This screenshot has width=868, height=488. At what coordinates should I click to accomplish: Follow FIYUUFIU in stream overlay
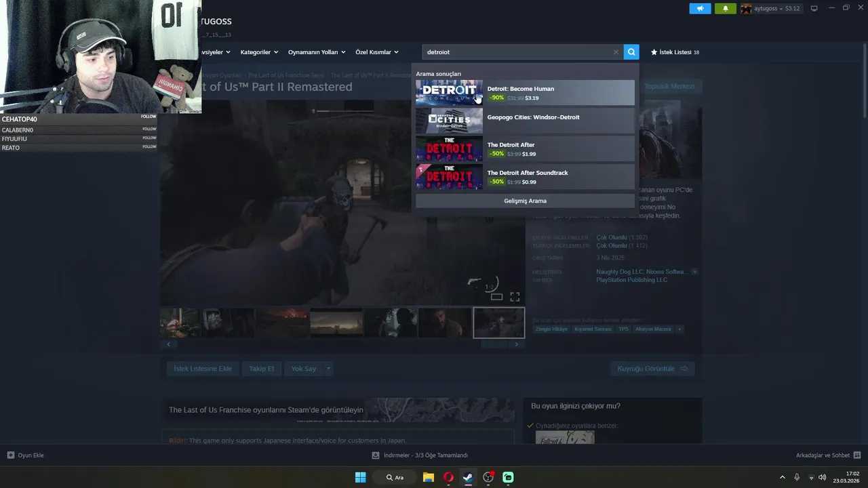pos(149,138)
